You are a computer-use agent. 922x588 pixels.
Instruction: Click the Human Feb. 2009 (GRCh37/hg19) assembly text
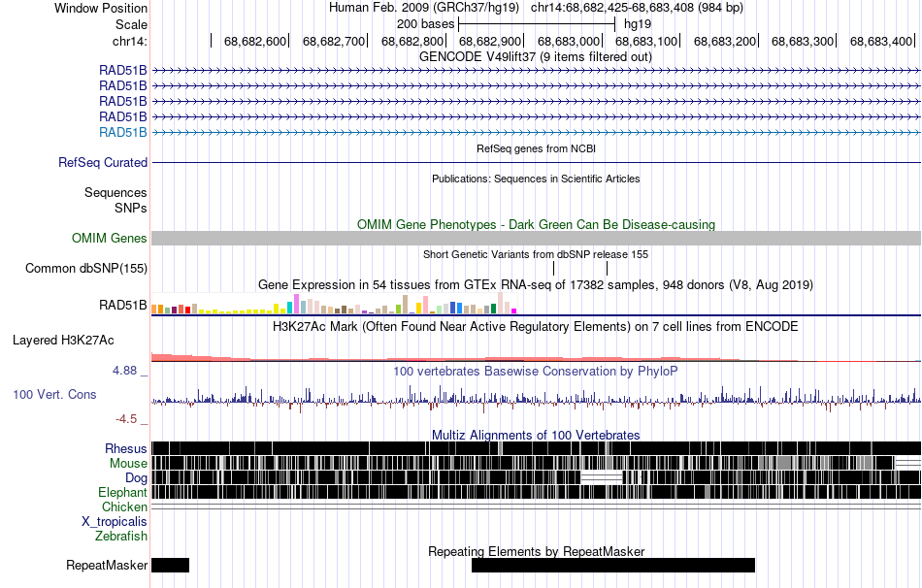pos(424,8)
